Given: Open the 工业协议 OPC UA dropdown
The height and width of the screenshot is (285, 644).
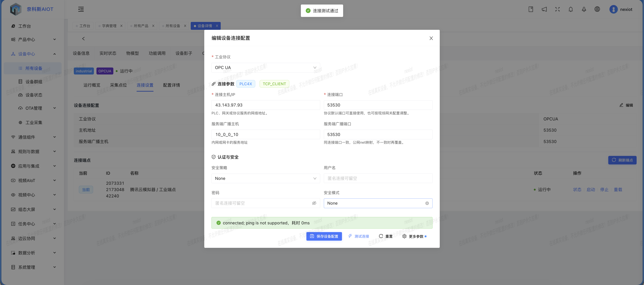Looking at the screenshot, I should (x=265, y=68).
